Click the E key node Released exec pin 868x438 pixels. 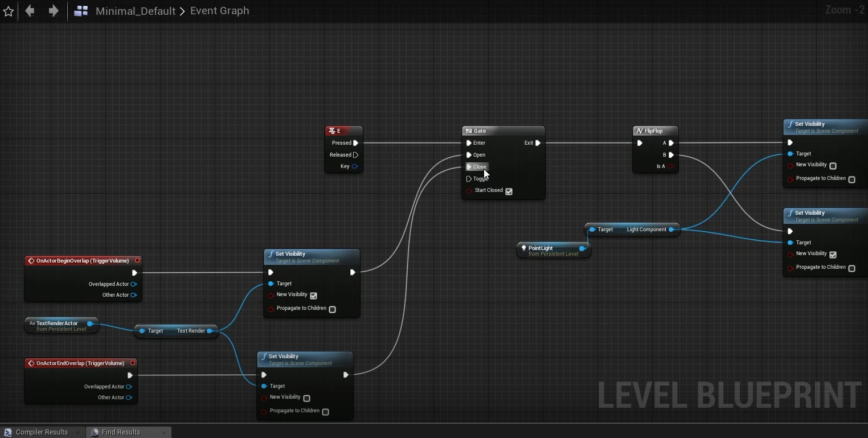pyautogui.click(x=355, y=155)
